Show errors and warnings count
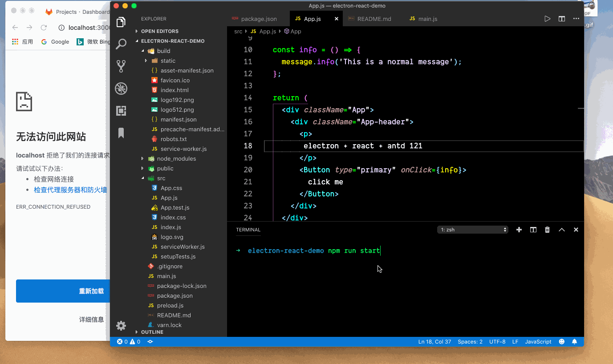Viewport: 613px width, 364px height. tap(129, 342)
